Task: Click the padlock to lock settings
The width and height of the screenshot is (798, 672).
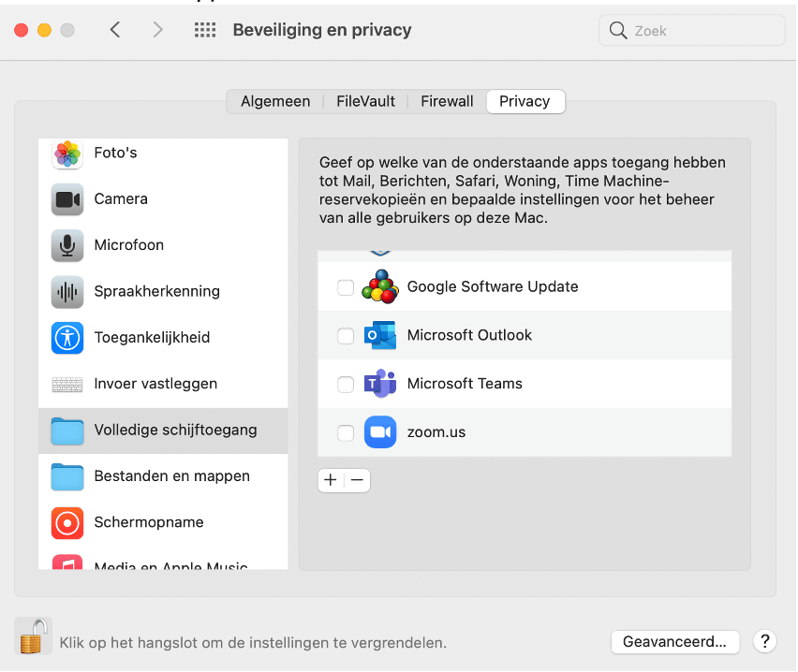Action: coord(33,635)
